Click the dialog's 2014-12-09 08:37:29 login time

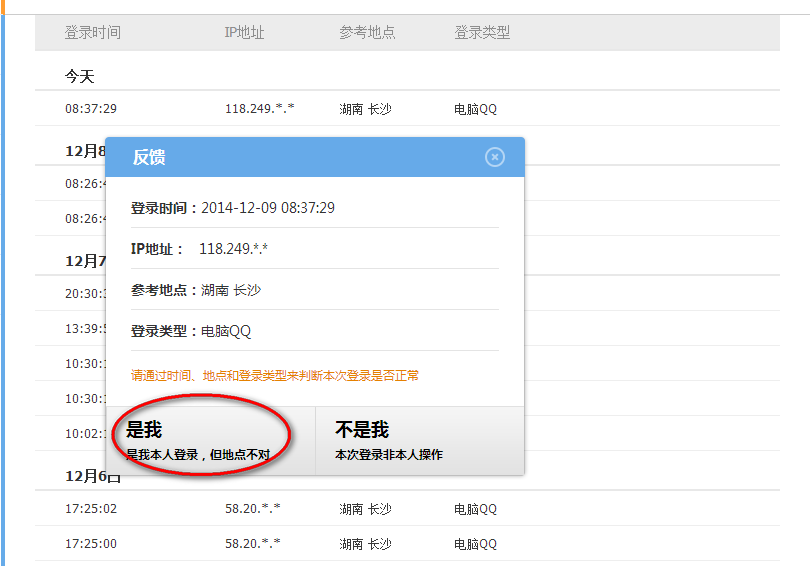pos(267,208)
